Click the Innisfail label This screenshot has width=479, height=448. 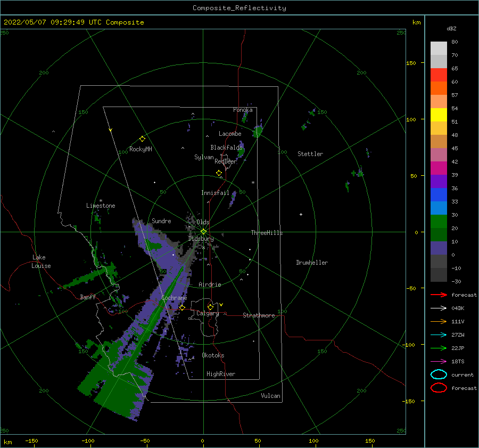coord(215,193)
